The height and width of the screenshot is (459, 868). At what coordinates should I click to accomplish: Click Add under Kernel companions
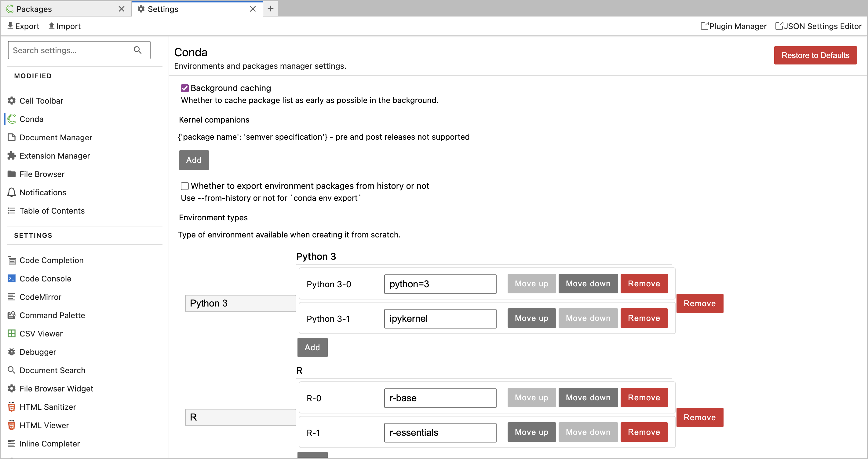click(194, 160)
